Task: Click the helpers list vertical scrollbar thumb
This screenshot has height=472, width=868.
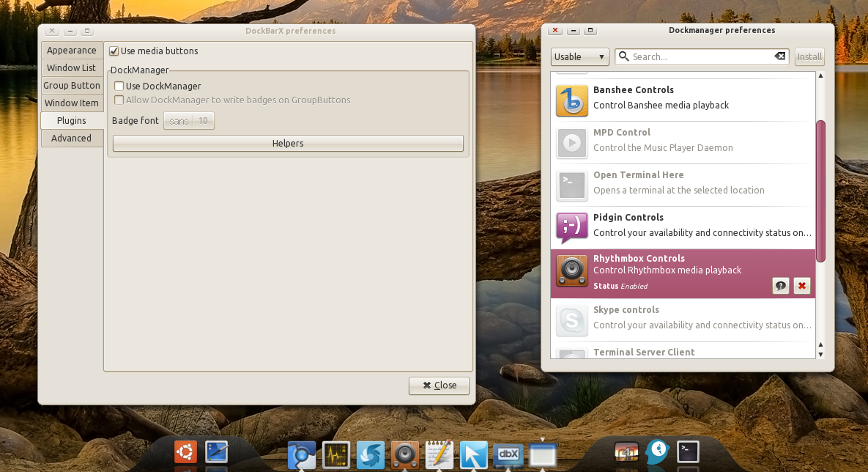Action: click(820, 191)
